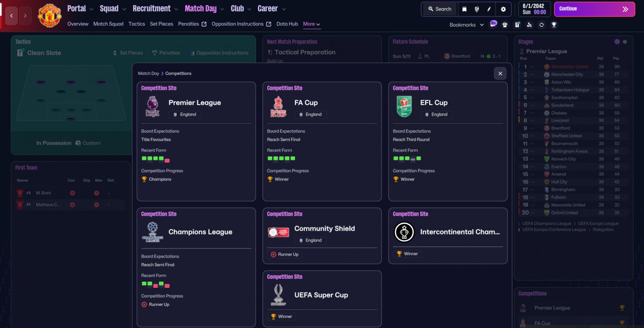Open the Match Squad submenu item
Image resolution: width=644 pixels, height=328 pixels.
coord(108,24)
